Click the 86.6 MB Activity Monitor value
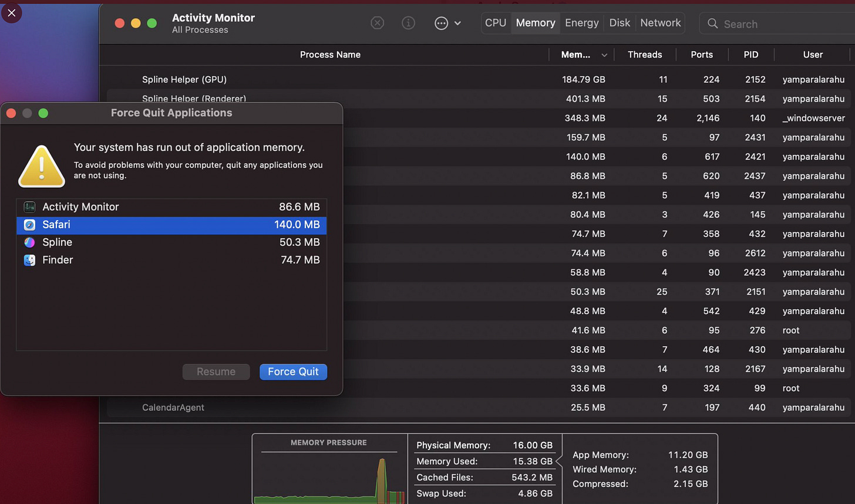This screenshot has width=855, height=504. tap(299, 207)
